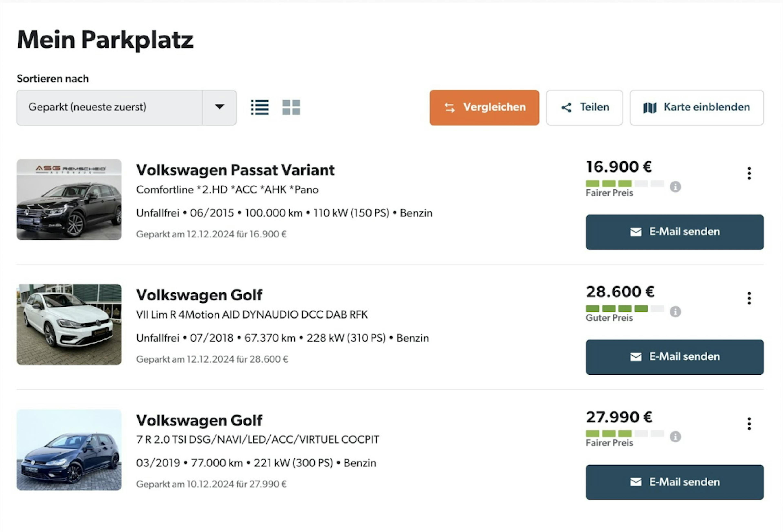This screenshot has width=783, height=532.
Task: Start comparison with the Vergleichen button
Action: 484,107
